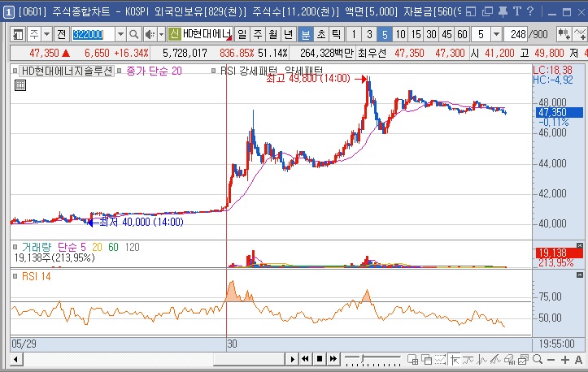Zoom out the chart with the minus icon

coord(551,360)
